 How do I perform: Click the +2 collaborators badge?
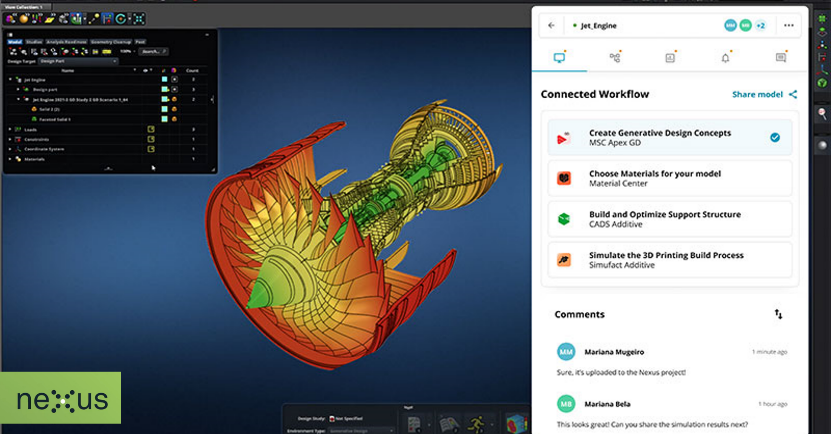pyautogui.click(x=761, y=25)
